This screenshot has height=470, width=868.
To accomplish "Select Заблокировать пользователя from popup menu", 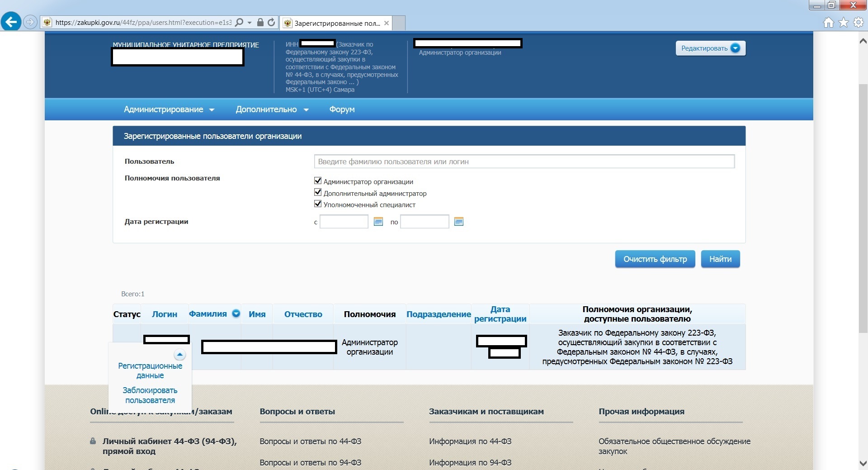I will [x=150, y=395].
